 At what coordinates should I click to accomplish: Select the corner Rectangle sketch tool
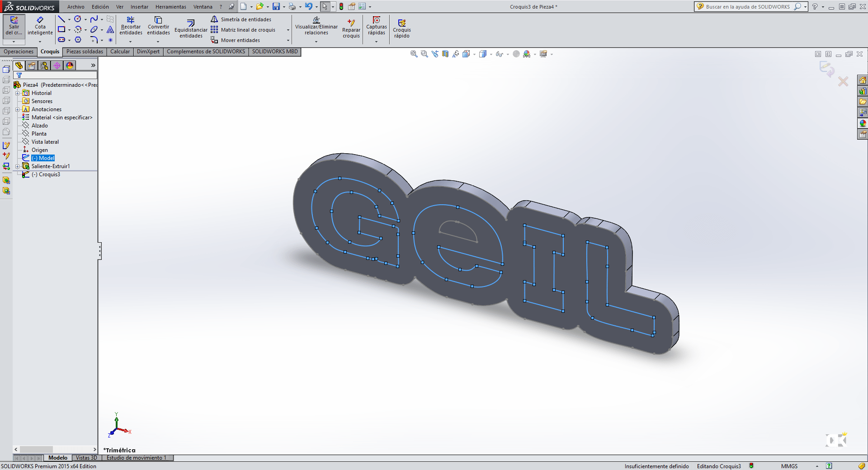click(x=61, y=29)
